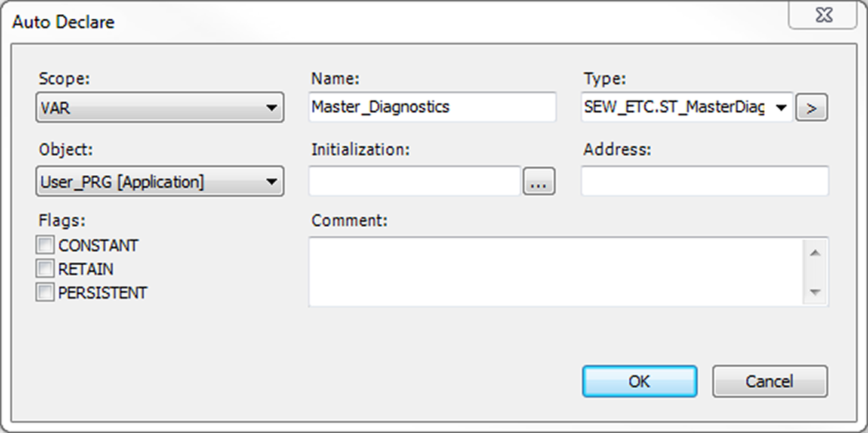Click the Comment scrollbar down arrow
Screen dimensions: 868x433
[x=815, y=292]
